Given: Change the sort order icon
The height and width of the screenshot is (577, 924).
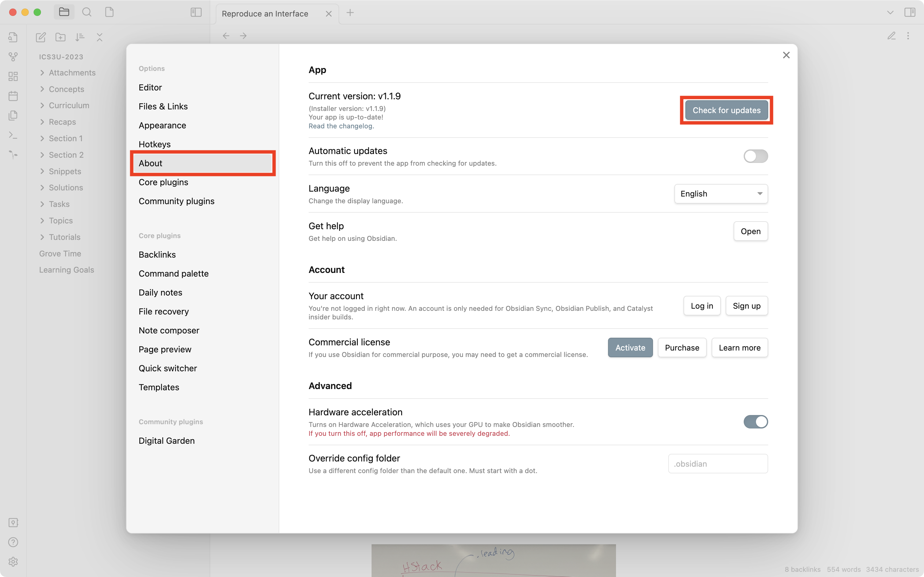Looking at the screenshot, I should 80,37.
